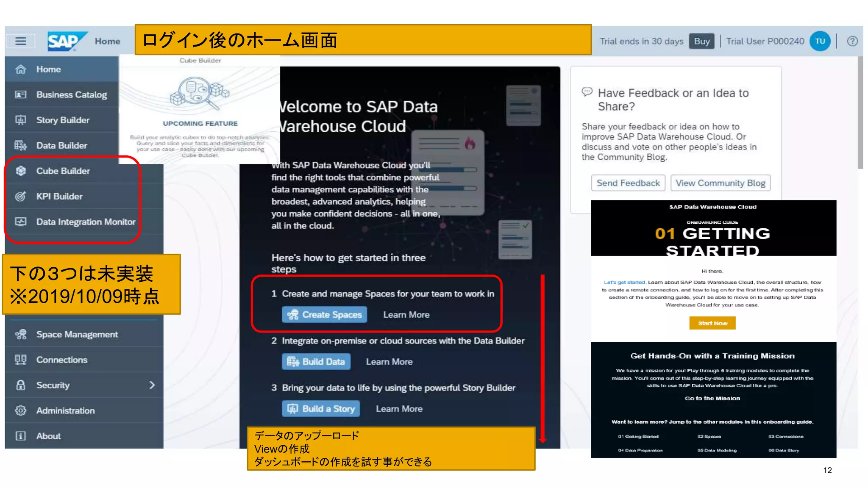
Task: Open 06 Data Story module link
Action: coord(783,450)
